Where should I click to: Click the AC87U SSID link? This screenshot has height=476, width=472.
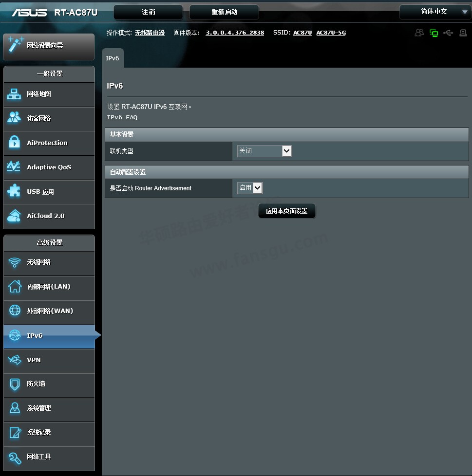click(x=302, y=33)
